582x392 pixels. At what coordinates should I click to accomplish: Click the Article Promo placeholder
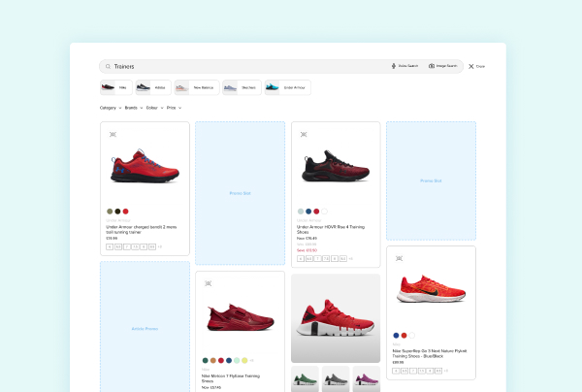point(145,329)
